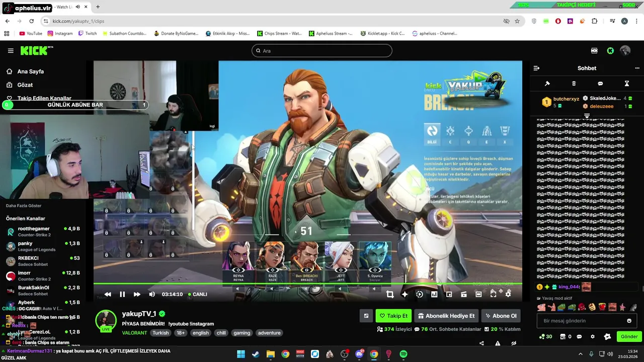644x362 pixels.
Task: Open user profile avatar in Kick header
Action: coord(625,51)
